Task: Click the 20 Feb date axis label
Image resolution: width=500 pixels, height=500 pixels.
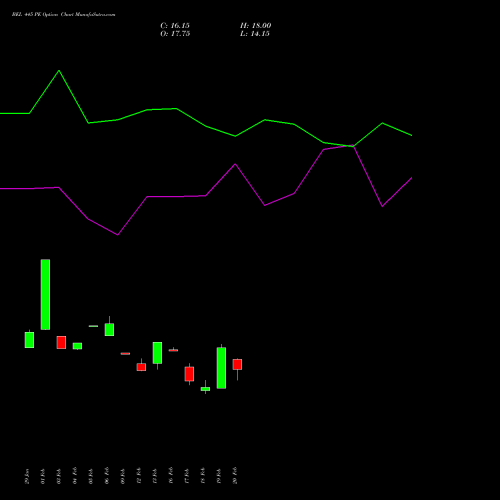Action: click(x=235, y=476)
